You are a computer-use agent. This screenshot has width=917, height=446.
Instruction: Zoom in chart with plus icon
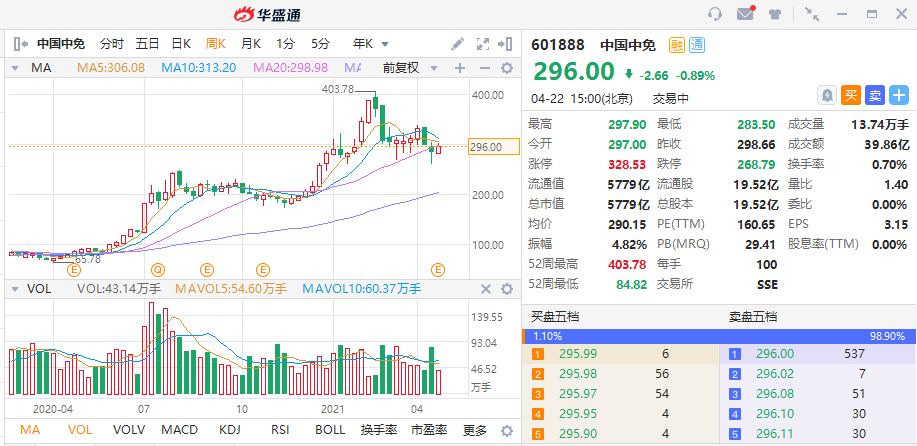460,68
